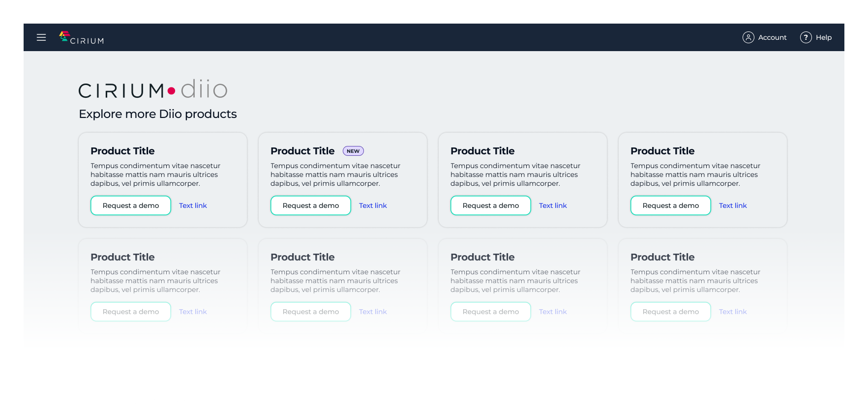Request a demo on fourth top-row card
Screen dimensions: 868x407
tap(671, 205)
